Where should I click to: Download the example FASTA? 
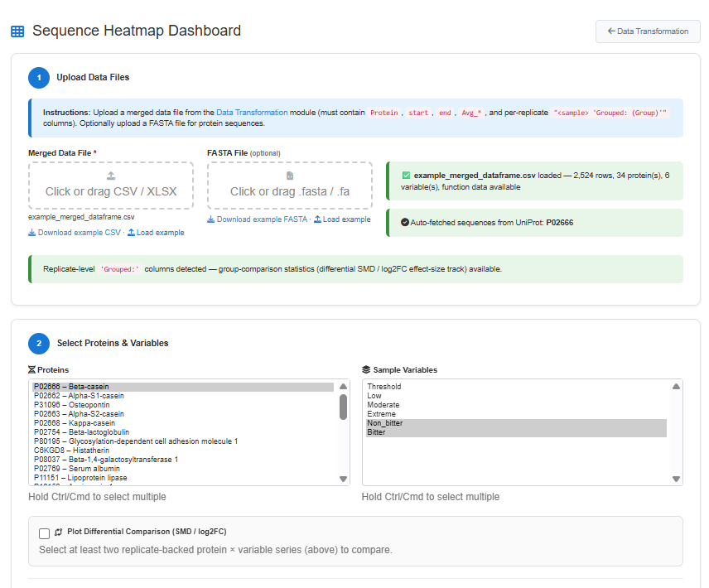pos(258,219)
